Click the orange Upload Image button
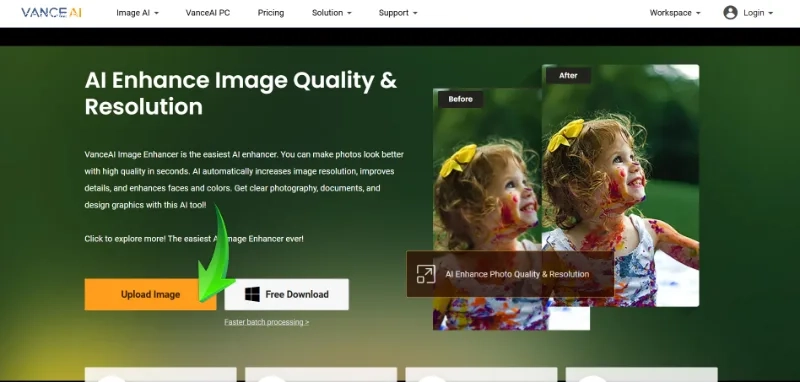Screen dimensions: 800x382 point(151,294)
